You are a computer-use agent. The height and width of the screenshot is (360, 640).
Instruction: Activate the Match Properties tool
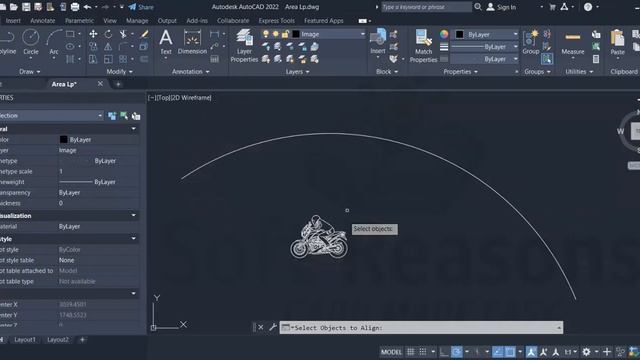(423, 46)
